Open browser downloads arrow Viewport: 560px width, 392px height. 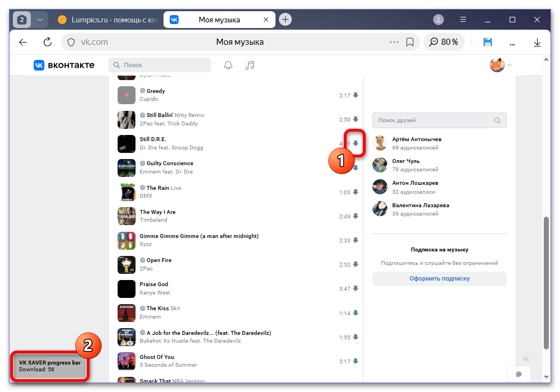[x=537, y=42]
